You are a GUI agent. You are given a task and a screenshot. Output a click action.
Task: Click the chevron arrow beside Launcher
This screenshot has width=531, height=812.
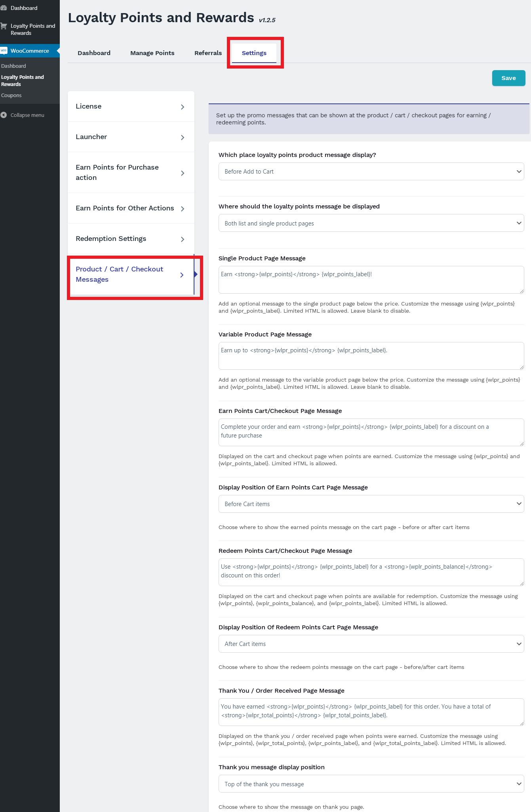click(x=183, y=137)
